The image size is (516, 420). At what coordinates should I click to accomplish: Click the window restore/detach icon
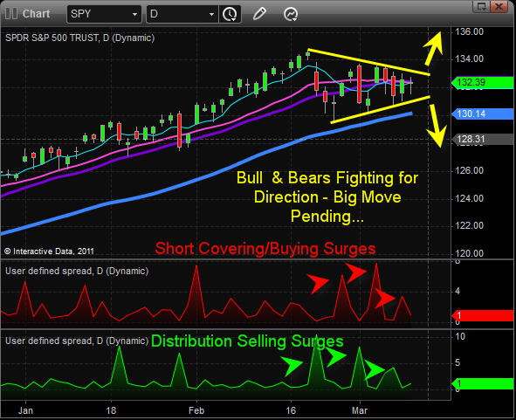(481, 7)
